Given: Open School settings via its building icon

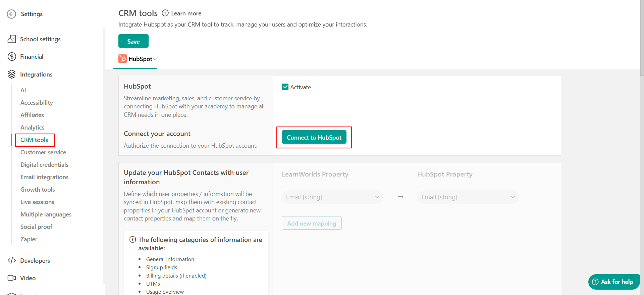Looking at the screenshot, I should click(x=12, y=39).
